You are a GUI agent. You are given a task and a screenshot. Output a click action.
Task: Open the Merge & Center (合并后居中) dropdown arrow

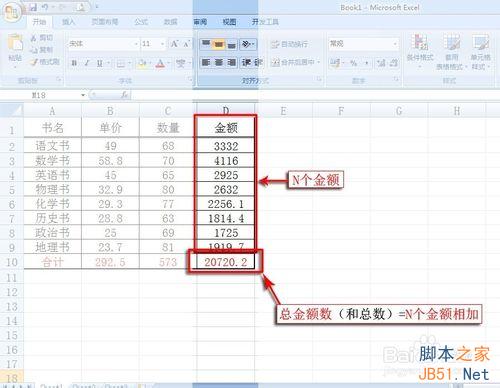click(x=319, y=62)
